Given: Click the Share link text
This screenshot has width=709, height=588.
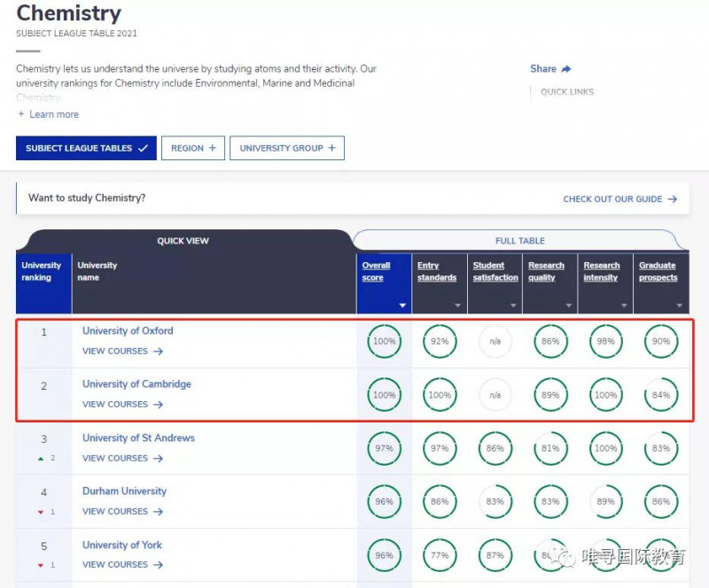Looking at the screenshot, I should coord(543,69).
